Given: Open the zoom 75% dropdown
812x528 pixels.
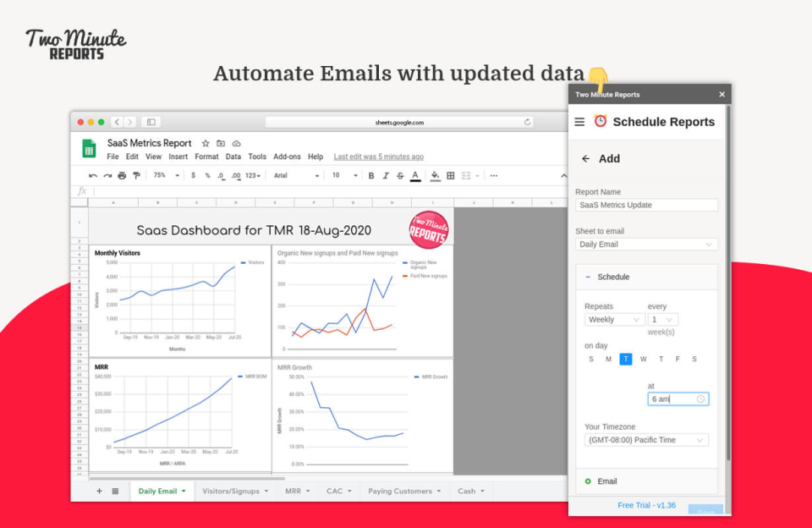Looking at the screenshot, I should tap(166, 176).
